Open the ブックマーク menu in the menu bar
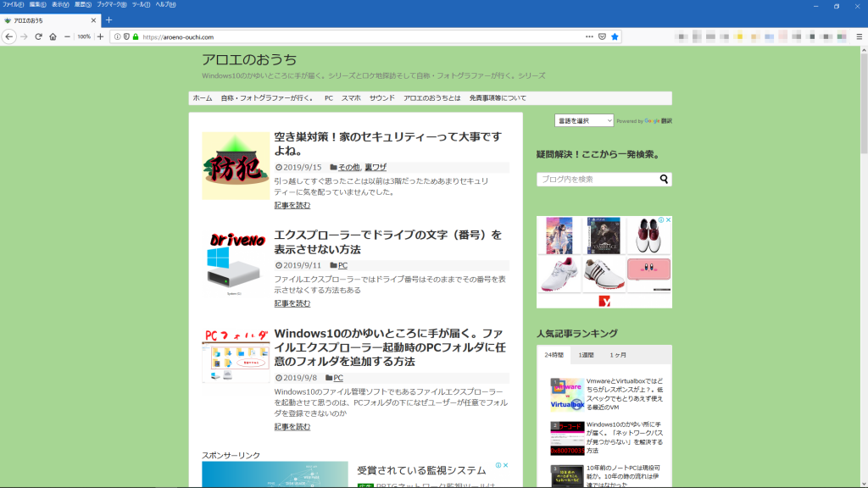The width and height of the screenshot is (868, 488). pyautogui.click(x=109, y=5)
